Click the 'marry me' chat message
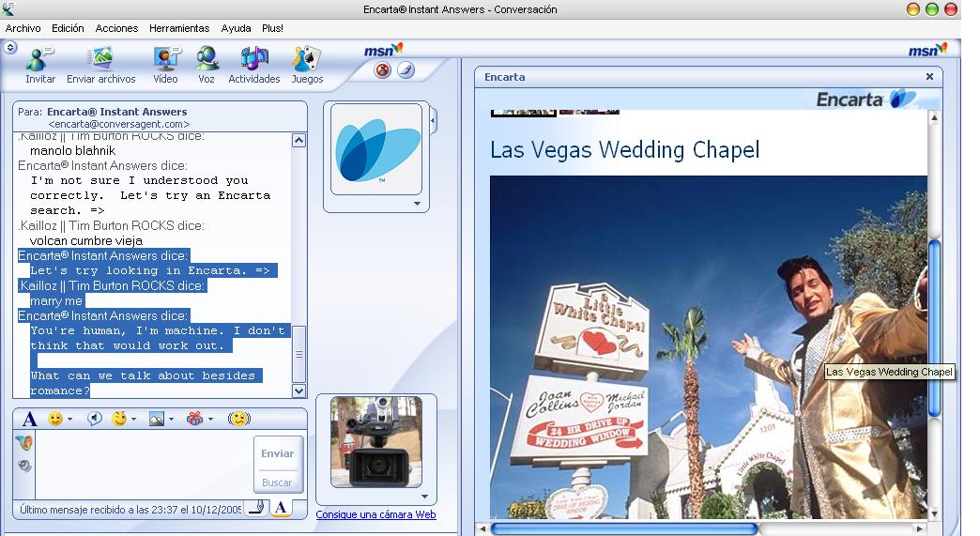Image resolution: width=980 pixels, height=536 pixels. pos(56,300)
